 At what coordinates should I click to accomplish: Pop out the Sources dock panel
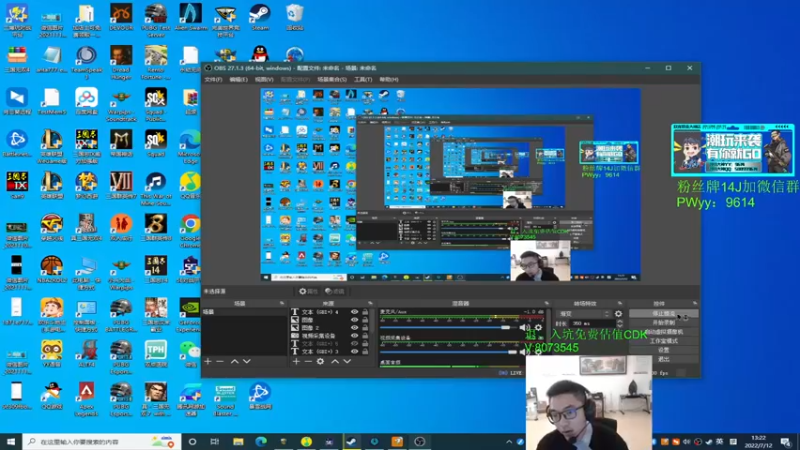coord(370,303)
